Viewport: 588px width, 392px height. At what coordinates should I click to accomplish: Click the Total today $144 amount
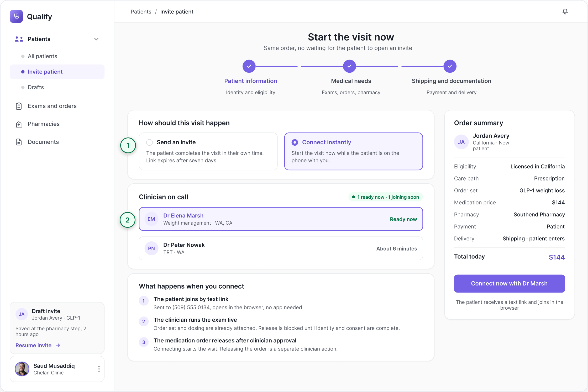point(556,257)
